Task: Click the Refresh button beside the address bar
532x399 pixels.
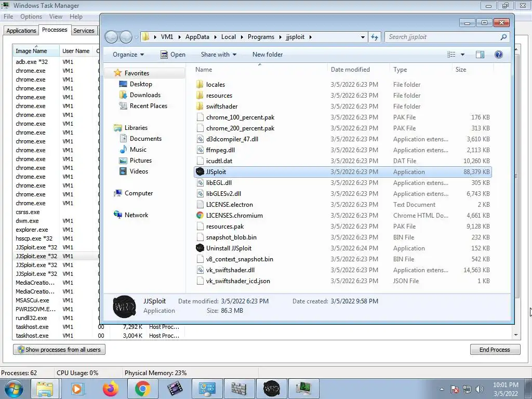Action: click(x=375, y=37)
